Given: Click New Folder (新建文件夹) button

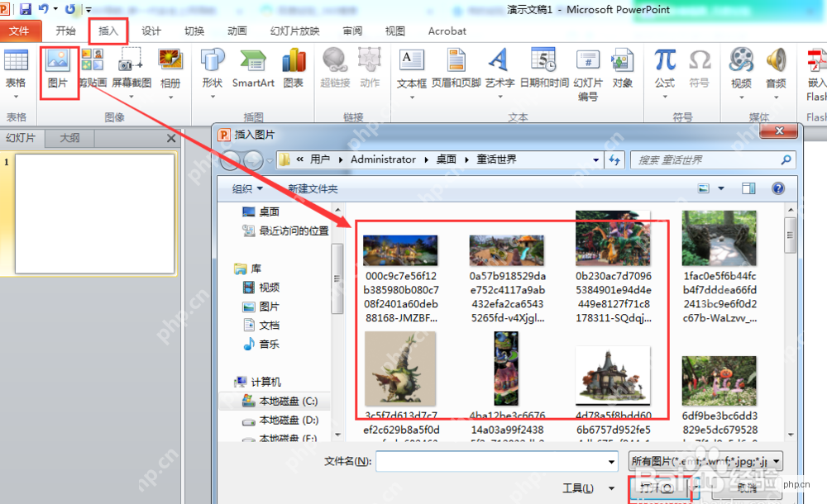Looking at the screenshot, I should click(x=313, y=188).
